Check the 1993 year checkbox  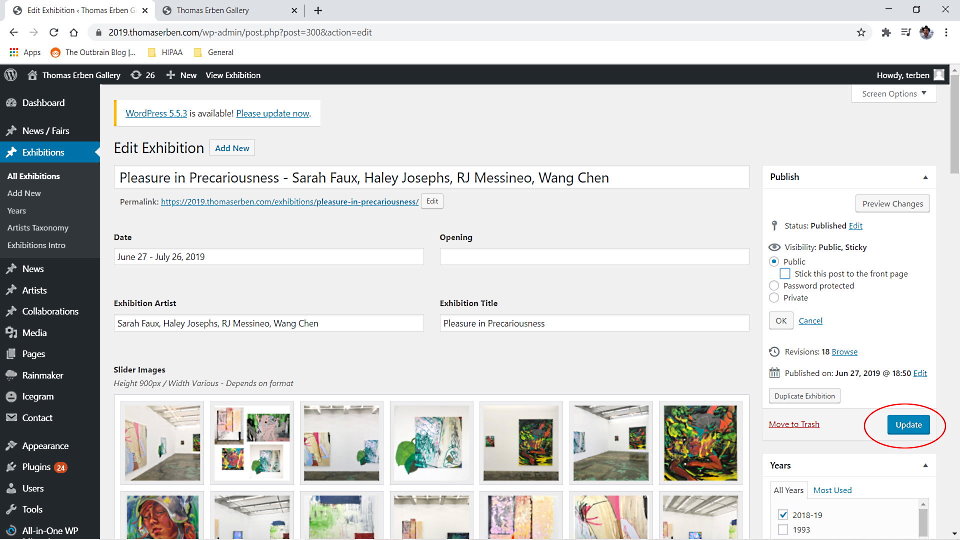[x=783, y=530]
